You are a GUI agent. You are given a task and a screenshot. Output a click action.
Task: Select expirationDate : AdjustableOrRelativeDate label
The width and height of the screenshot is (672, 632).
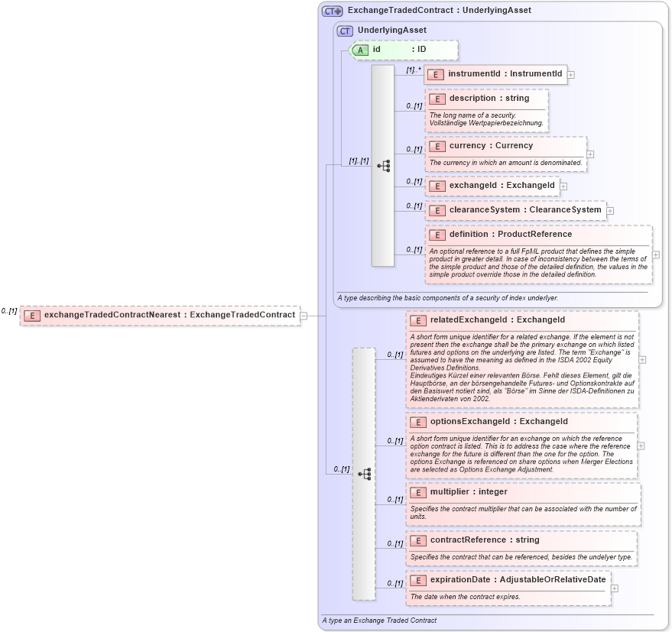tap(518, 579)
